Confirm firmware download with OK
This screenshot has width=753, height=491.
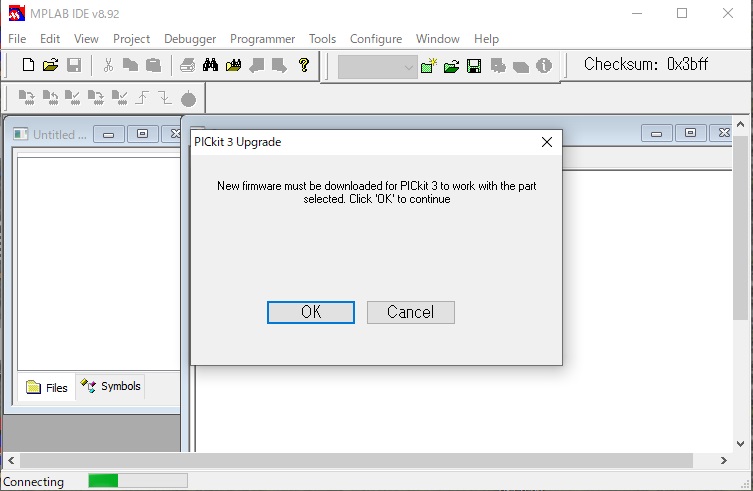click(x=311, y=312)
